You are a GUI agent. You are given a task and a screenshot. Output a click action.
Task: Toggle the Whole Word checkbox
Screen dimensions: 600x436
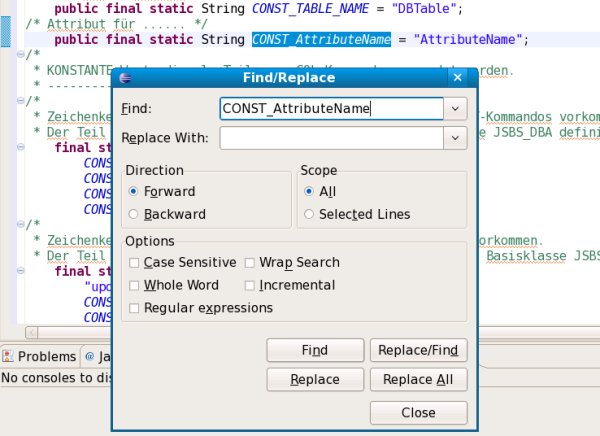click(134, 285)
